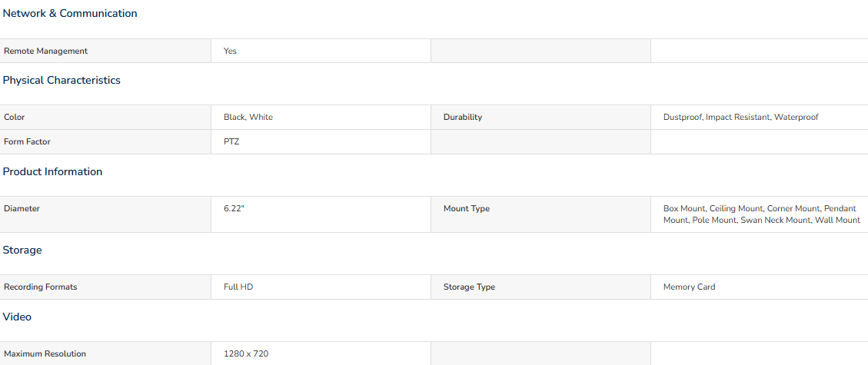Image resolution: width=868 pixels, height=365 pixels.
Task: Click the 1280 x 720 resolution value
Action: pyautogui.click(x=246, y=354)
